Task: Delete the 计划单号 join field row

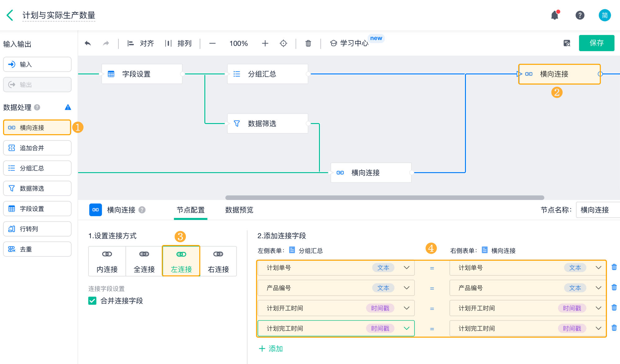Action: click(x=614, y=267)
